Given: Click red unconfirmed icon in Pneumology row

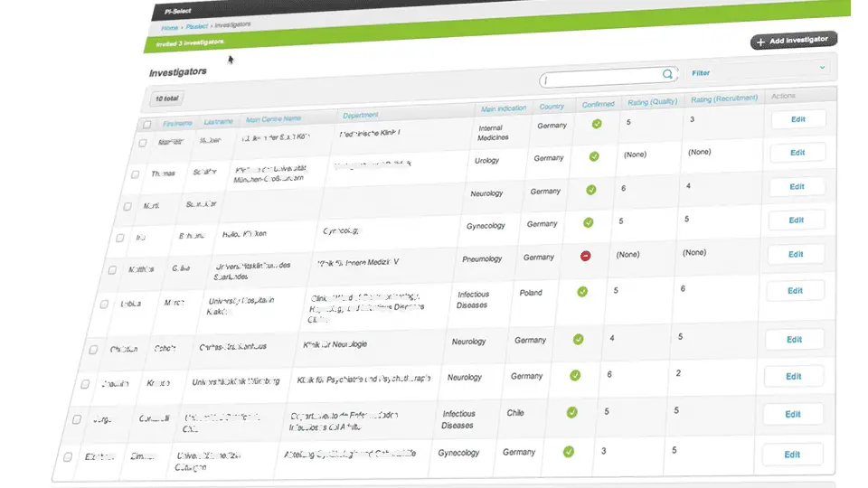Looking at the screenshot, I should click(x=585, y=256).
